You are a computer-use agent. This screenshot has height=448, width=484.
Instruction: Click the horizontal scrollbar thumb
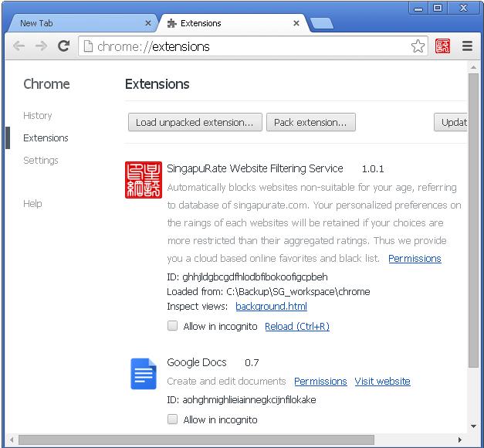point(196,440)
